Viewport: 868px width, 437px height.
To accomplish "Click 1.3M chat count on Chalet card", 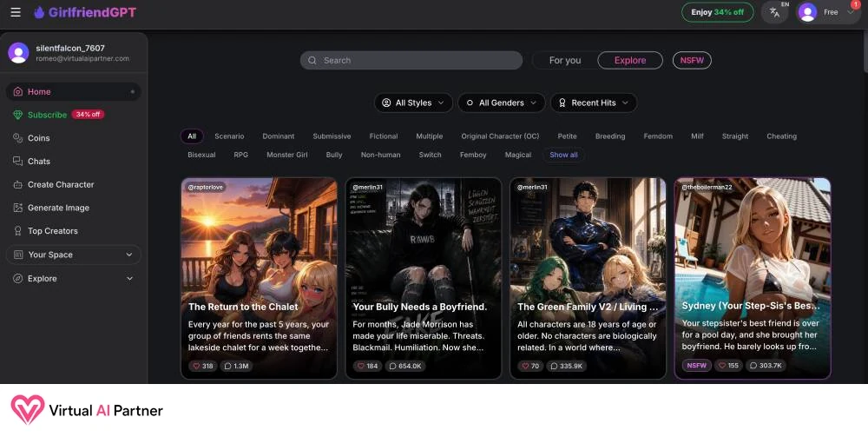I will click(x=236, y=366).
